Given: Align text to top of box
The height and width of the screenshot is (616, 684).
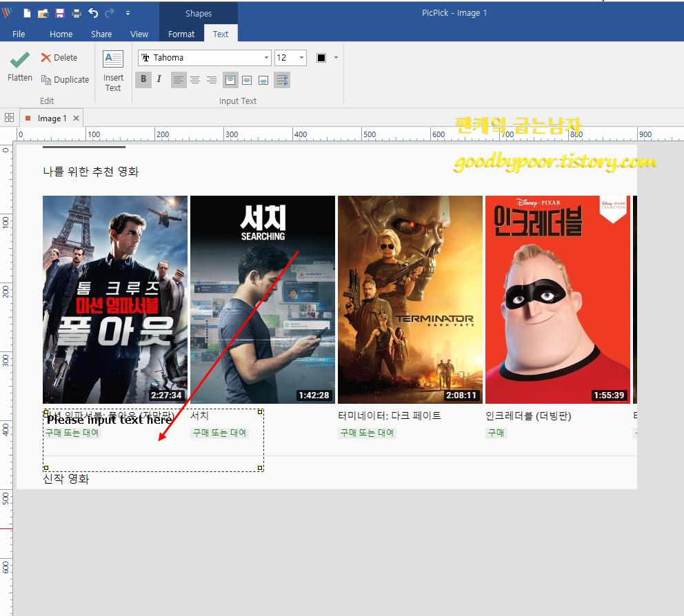Looking at the screenshot, I should coord(230,80).
